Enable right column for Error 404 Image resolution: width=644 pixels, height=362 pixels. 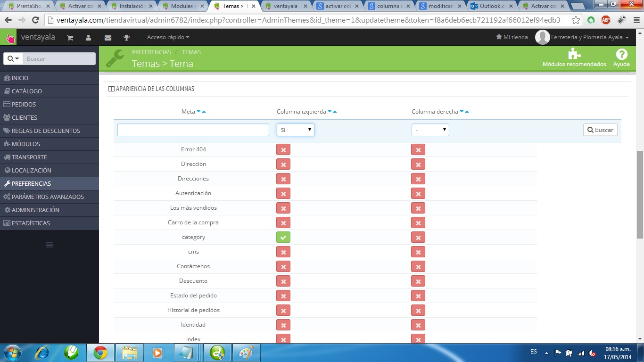[x=418, y=149]
